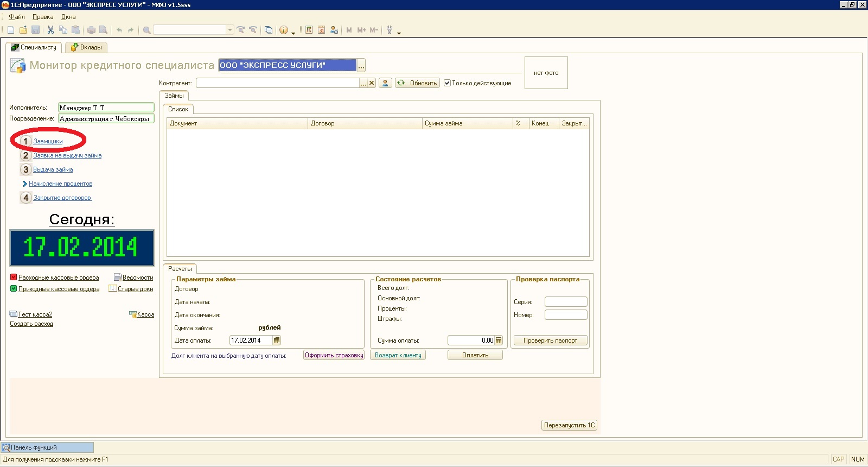Open Заявка на выдачу займа link
The width and height of the screenshot is (868, 467).
(67, 155)
